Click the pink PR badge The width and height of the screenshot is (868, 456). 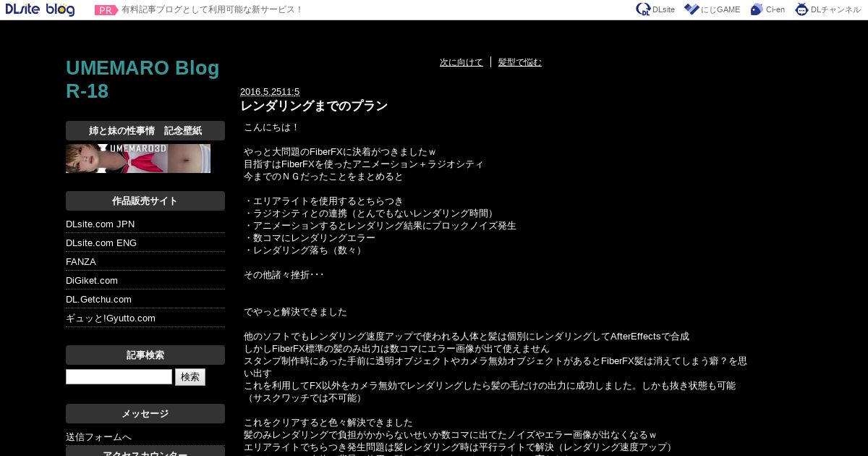click(x=106, y=10)
